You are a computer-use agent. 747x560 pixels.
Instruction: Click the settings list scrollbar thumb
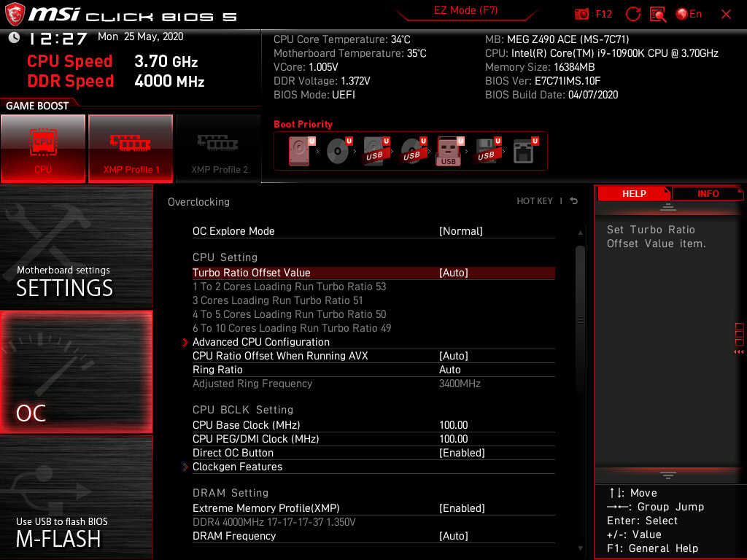(580, 319)
